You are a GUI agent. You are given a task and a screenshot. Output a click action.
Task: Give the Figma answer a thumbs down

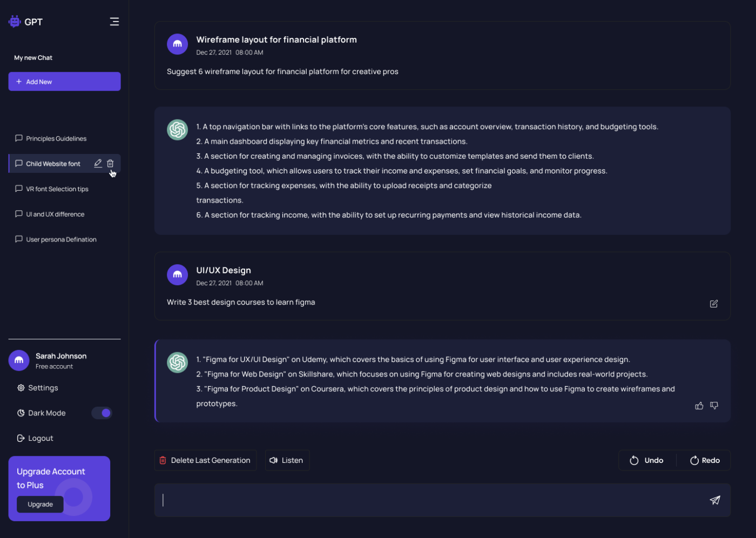(x=714, y=406)
